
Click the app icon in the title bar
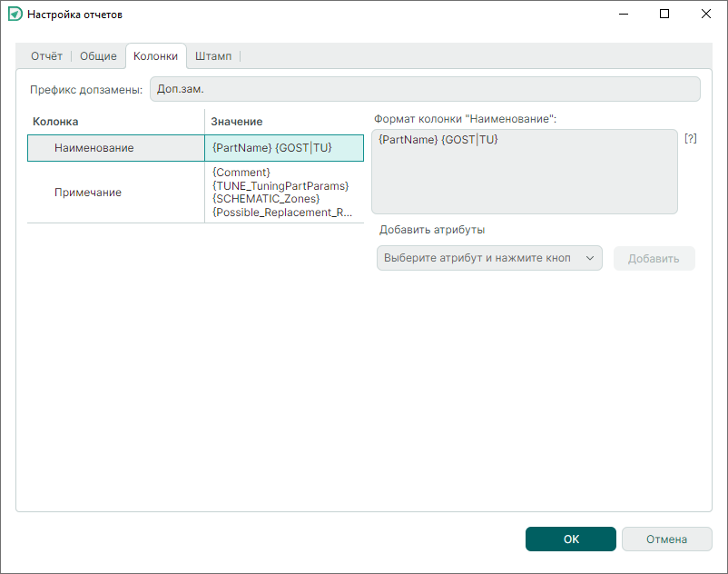click(15, 15)
